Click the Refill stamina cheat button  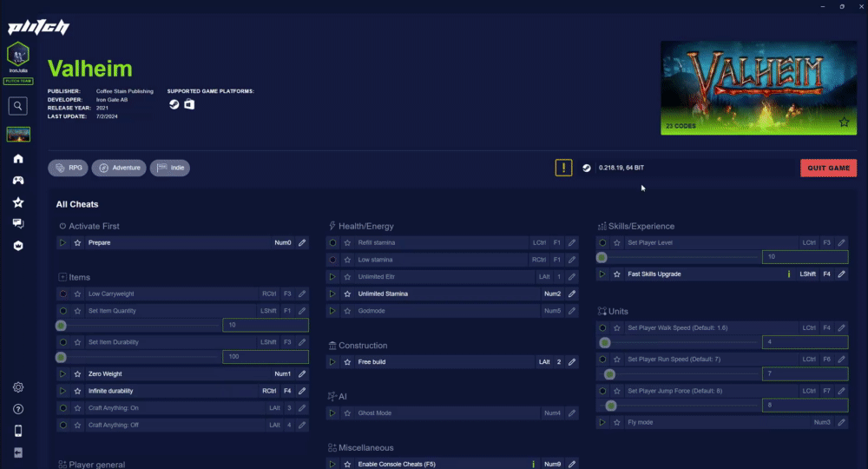coord(332,242)
